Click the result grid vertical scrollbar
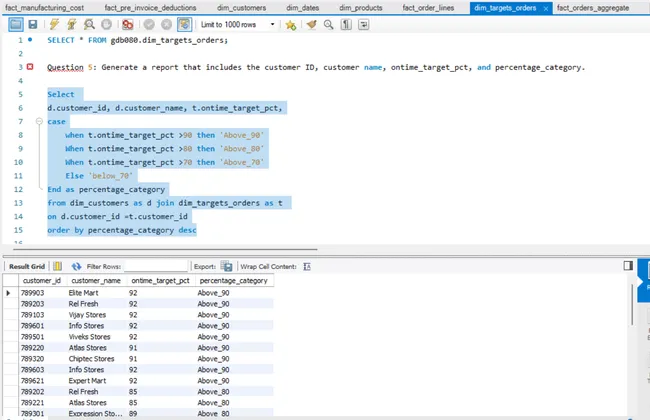650x420 pixels. [x=632, y=305]
